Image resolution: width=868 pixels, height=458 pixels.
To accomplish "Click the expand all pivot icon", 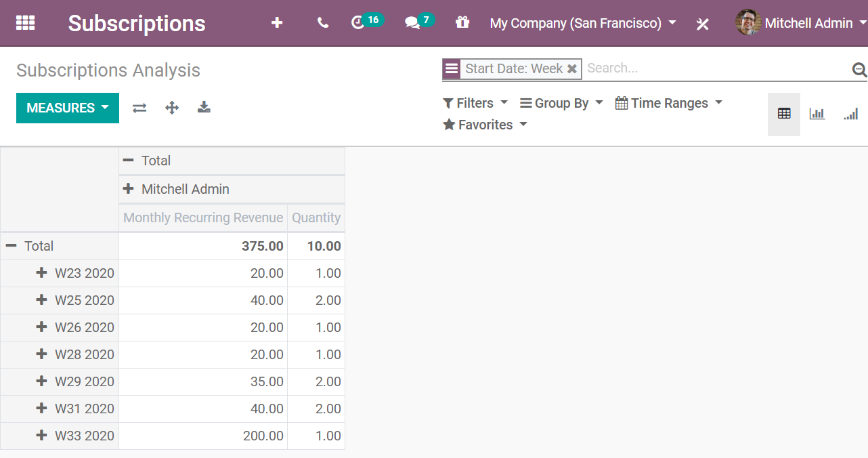I will 171,107.
